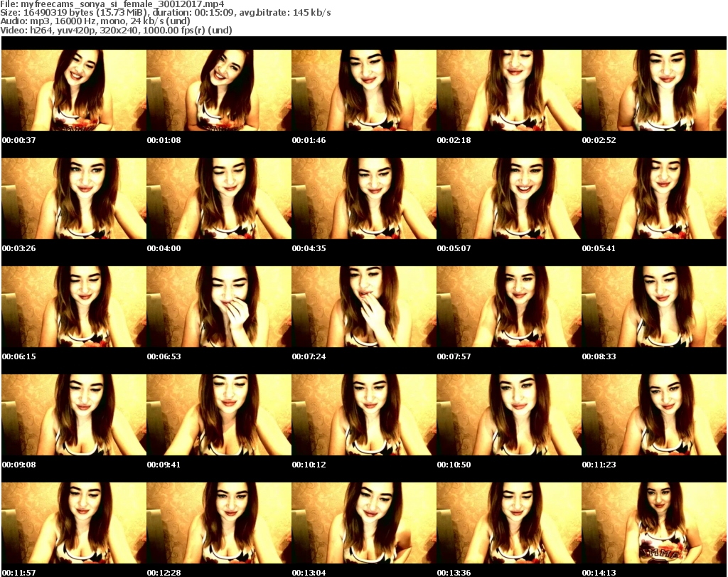Choose the thumbnail above 00:05:41
Viewport: 728px width, 577px height.
click(x=654, y=198)
